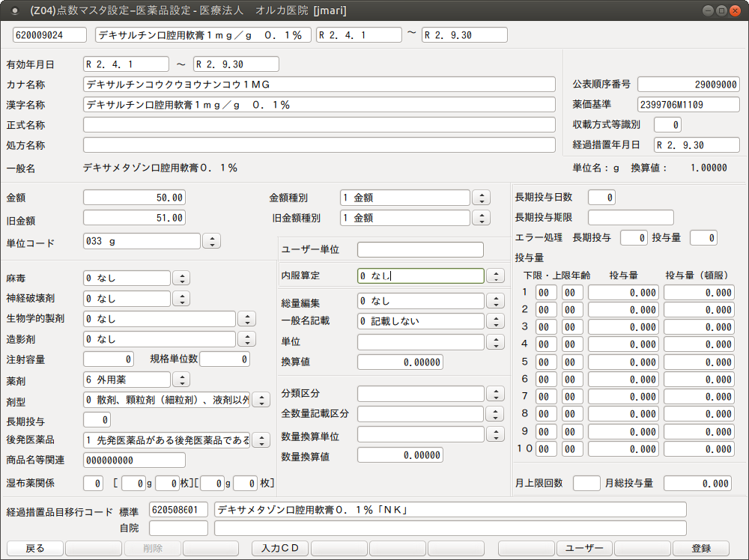749x560 pixels.
Task: Select the 長期投与日数 field
Action: click(x=601, y=198)
